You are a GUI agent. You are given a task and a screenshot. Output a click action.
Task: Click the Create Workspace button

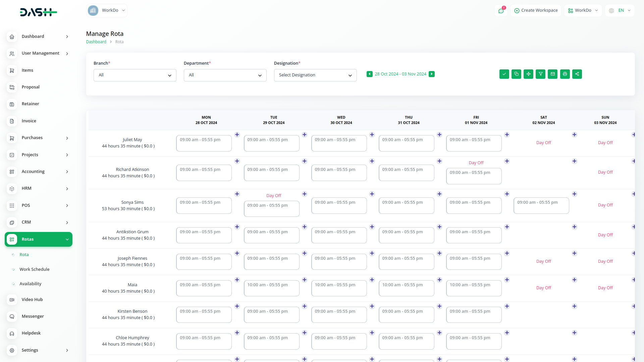coord(536,10)
